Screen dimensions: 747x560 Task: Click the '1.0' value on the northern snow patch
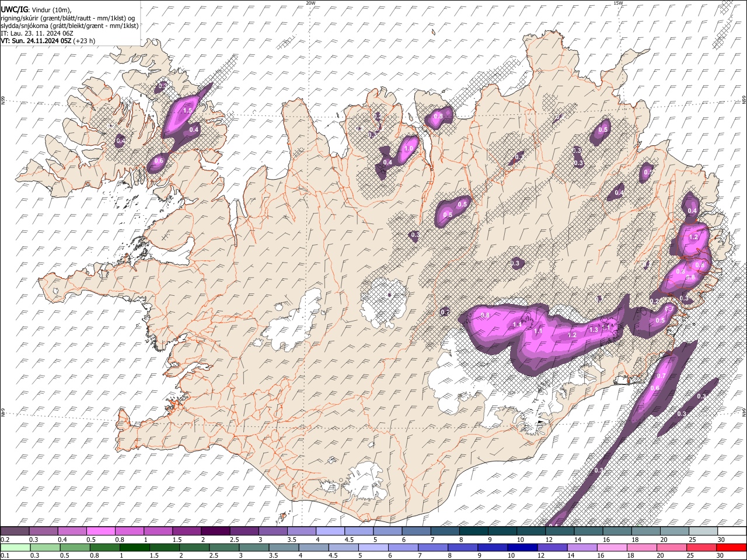click(x=408, y=149)
